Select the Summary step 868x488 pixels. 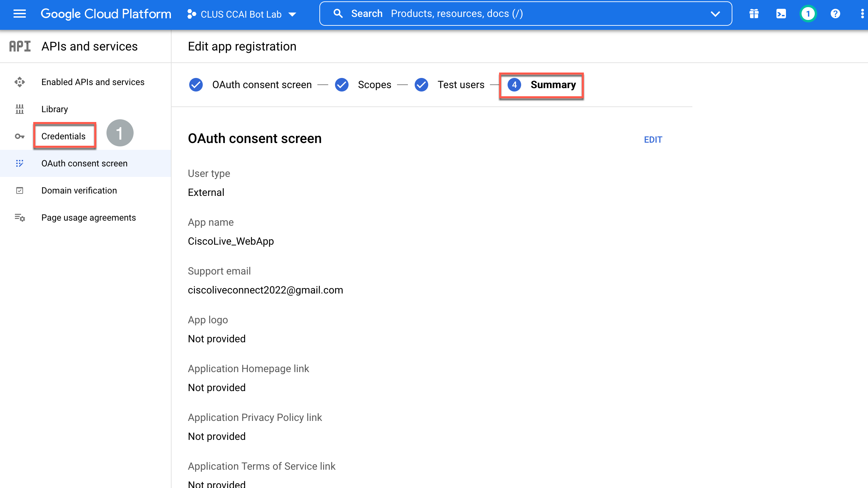click(x=553, y=85)
